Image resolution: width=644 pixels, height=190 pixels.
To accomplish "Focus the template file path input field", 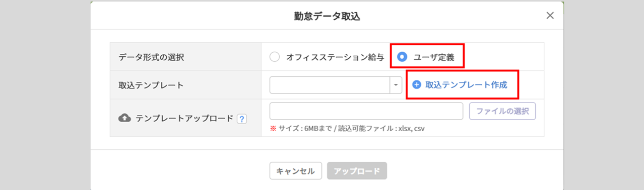I will pyautogui.click(x=366, y=111).
